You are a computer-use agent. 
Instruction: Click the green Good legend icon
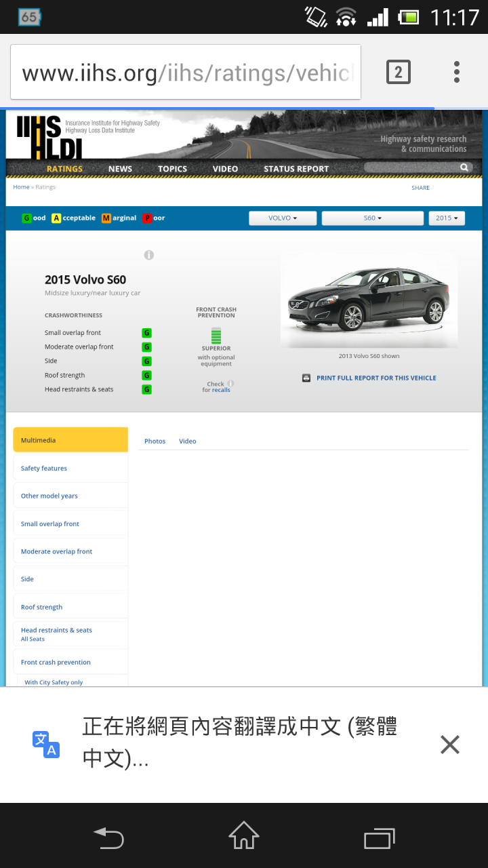26,218
